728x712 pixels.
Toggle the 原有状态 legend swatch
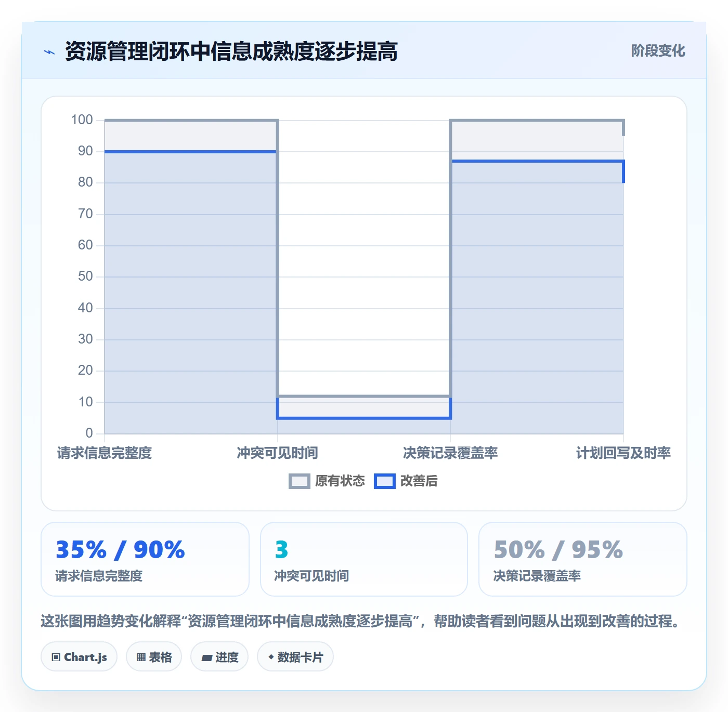(299, 481)
